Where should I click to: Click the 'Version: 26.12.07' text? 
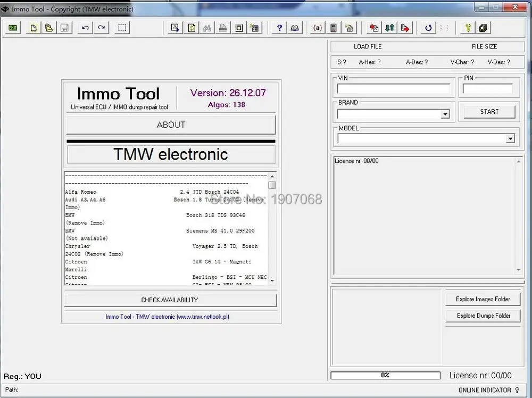point(228,93)
